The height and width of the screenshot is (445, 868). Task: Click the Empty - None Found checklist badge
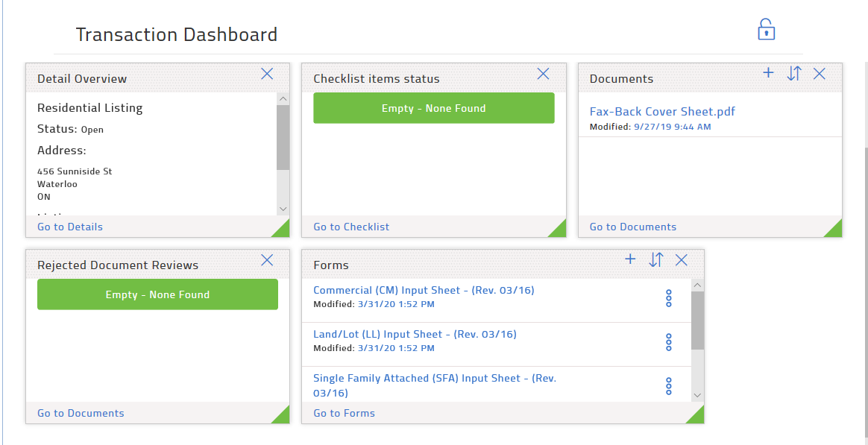[x=433, y=107]
